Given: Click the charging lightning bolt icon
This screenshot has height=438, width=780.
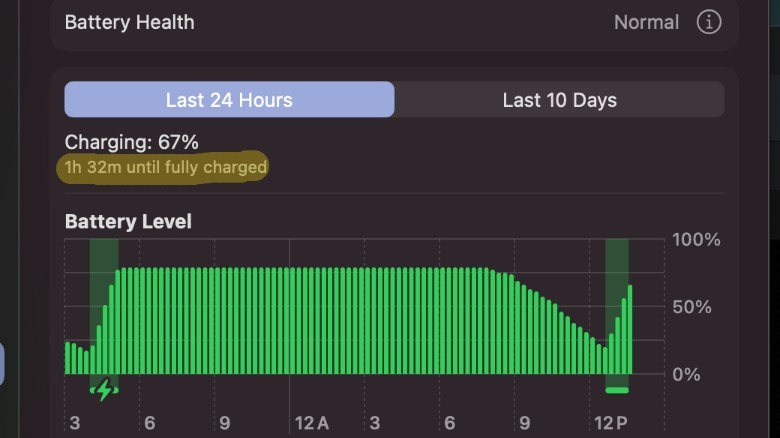Looking at the screenshot, I should [x=104, y=390].
